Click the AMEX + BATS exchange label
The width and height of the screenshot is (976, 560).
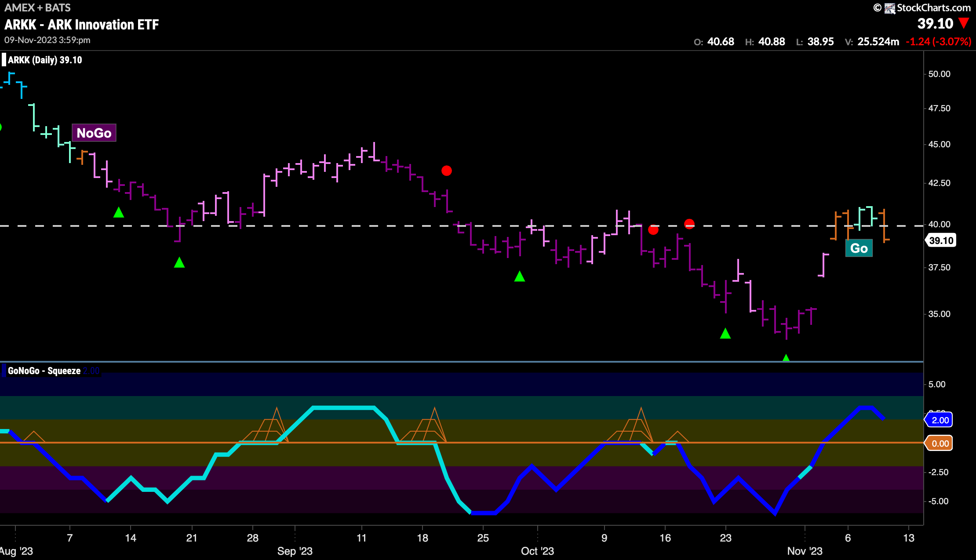[x=37, y=7]
